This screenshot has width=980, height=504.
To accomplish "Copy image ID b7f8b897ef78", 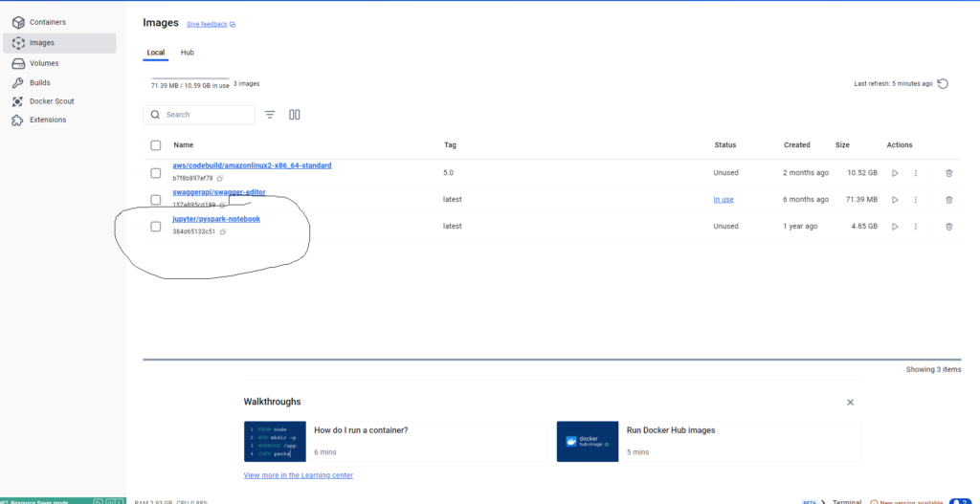I will (220, 179).
